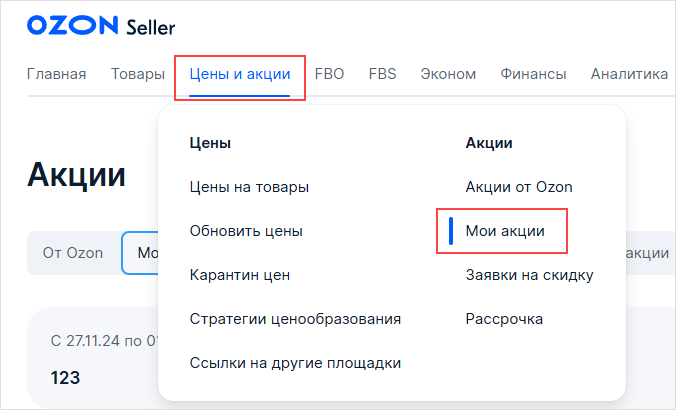The width and height of the screenshot is (676, 410).
Task: Open the Эконом navigation item
Action: (x=448, y=74)
